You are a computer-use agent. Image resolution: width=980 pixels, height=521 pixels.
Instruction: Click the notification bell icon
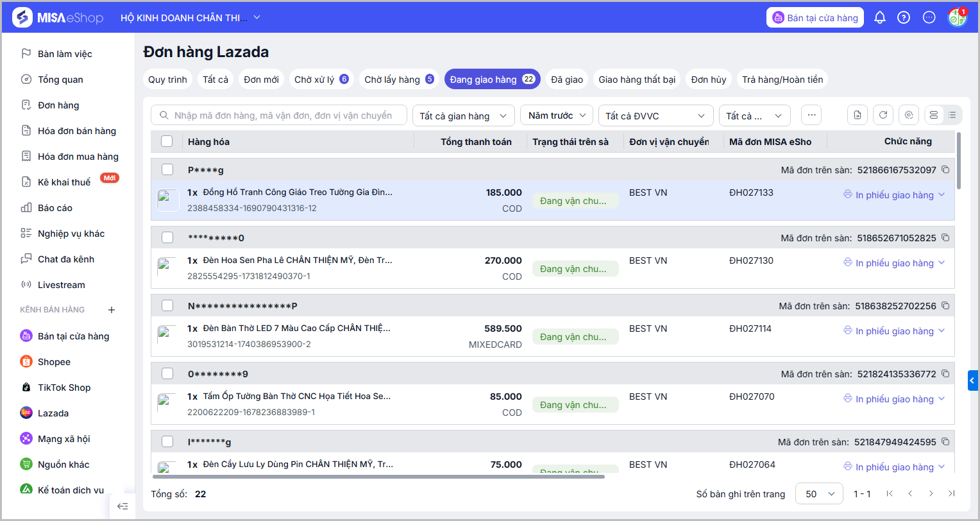(880, 18)
